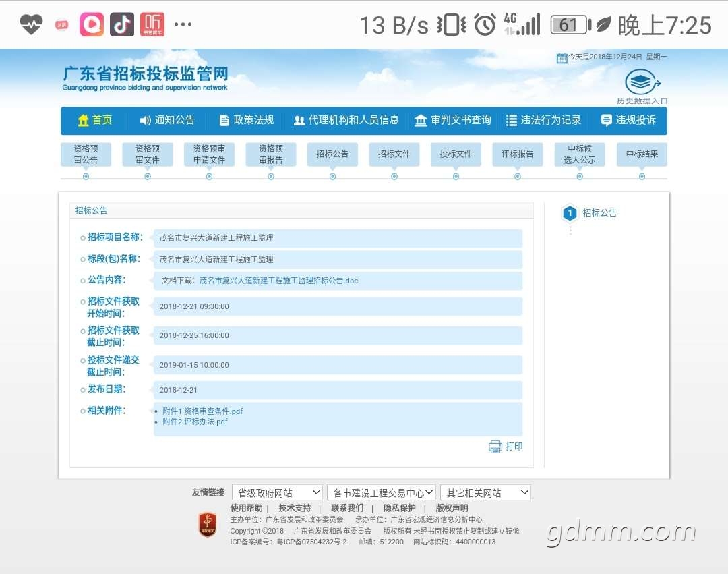Screen dimensions: 728x574
Task: Tap the TikTok icon in status bar
Action: point(122,25)
